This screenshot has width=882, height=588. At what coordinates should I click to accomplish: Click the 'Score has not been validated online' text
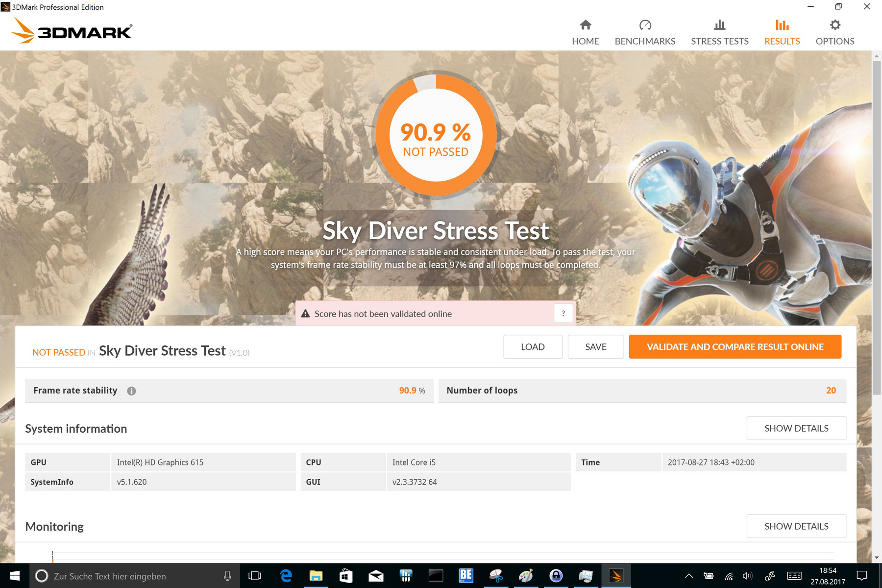[x=383, y=314]
